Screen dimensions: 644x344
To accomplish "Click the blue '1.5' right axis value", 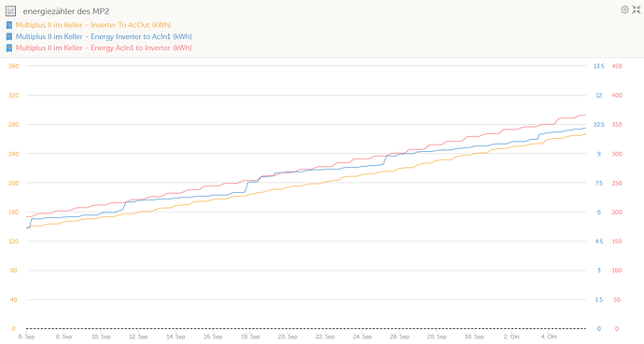I will [599, 300].
